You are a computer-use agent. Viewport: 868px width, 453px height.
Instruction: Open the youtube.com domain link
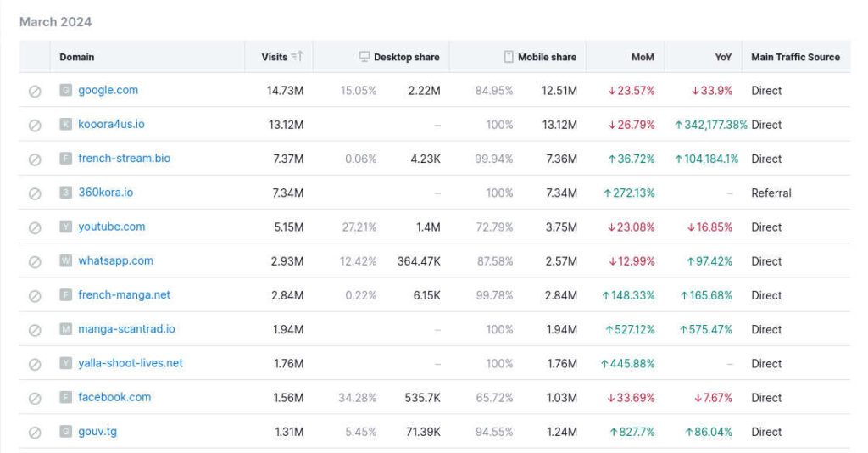[112, 226]
